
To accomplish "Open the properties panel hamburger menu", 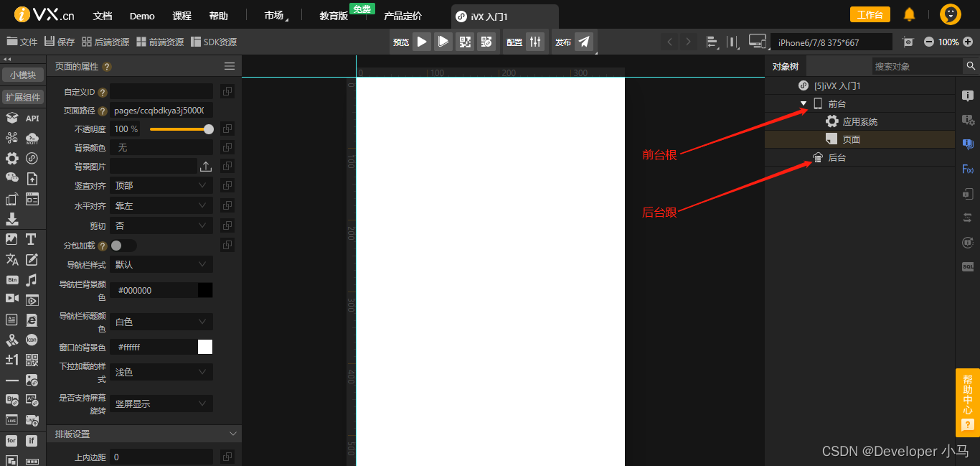I will point(230,66).
